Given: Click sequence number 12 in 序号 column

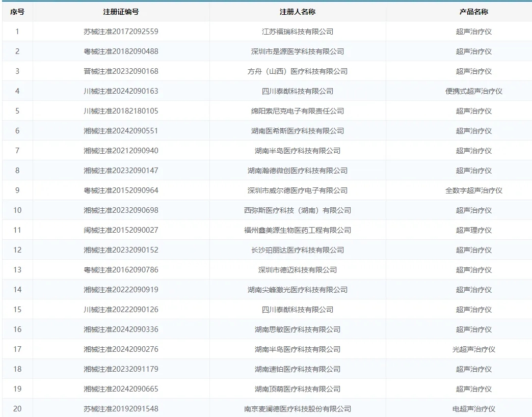Looking at the screenshot, I should [x=17, y=250].
